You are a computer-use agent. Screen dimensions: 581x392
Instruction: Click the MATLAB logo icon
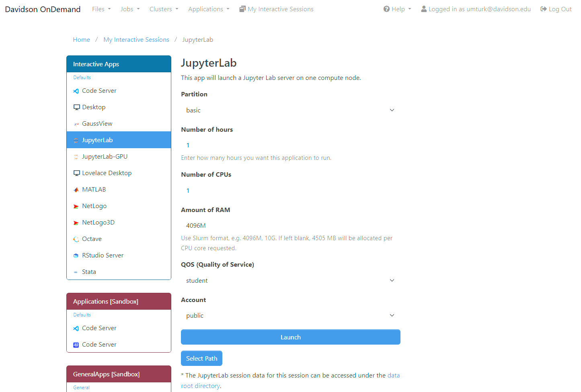(76, 190)
